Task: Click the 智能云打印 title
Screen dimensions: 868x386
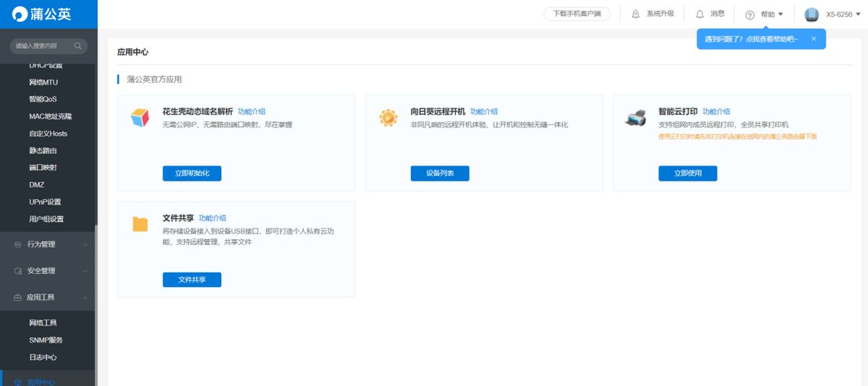Action: pyautogui.click(x=678, y=112)
